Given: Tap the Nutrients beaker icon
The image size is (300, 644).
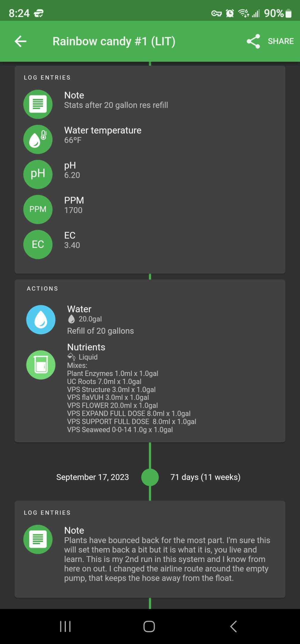Looking at the screenshot, I should [41, 365].
